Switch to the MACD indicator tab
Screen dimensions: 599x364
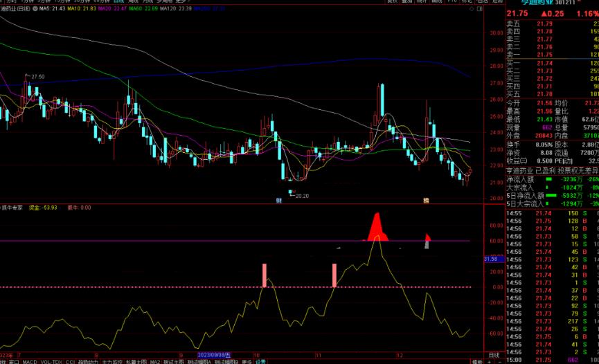tap(30, 362)
